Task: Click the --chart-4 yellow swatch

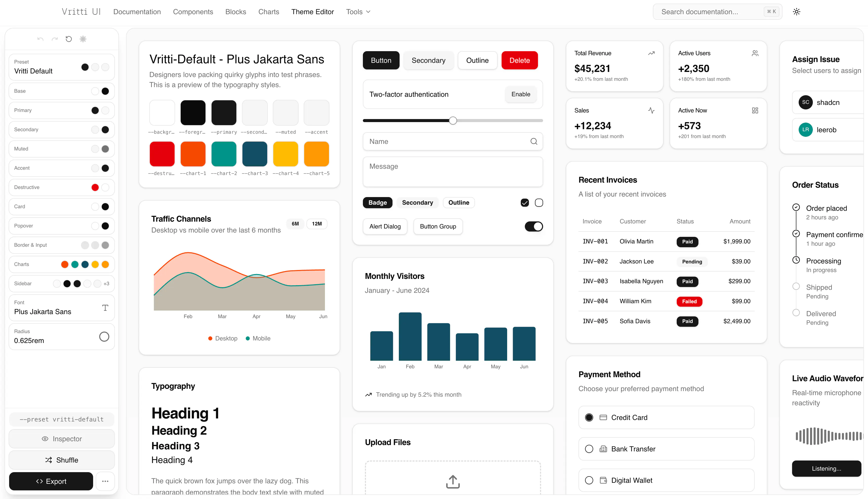Action: click(285, 154)
